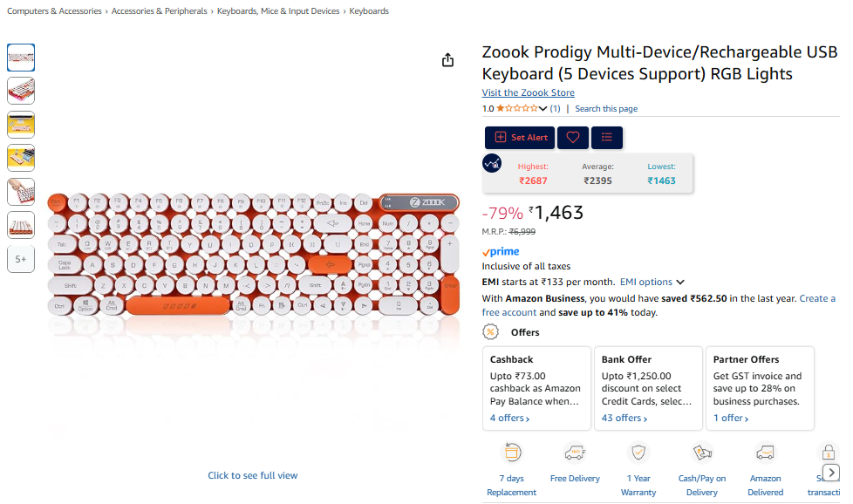Click the Amazon Delivered icon
The image size is (853, 504).
pyautogui.click(x=765, y=453)
